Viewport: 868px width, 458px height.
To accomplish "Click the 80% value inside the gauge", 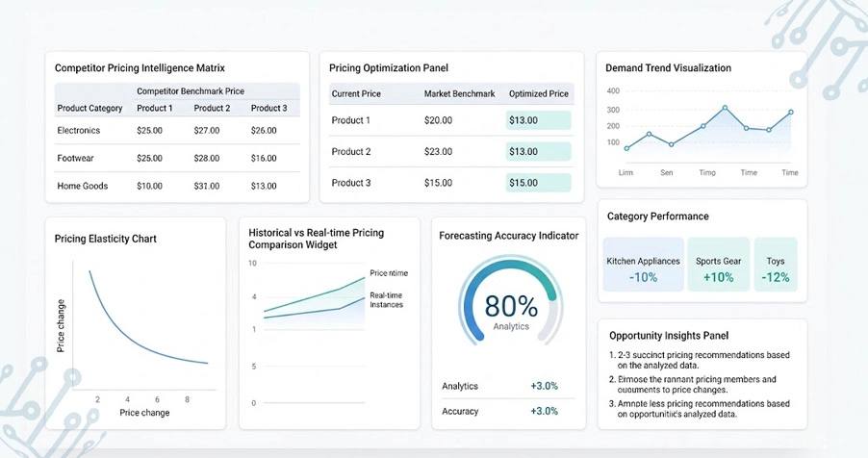I will [511, 306].
